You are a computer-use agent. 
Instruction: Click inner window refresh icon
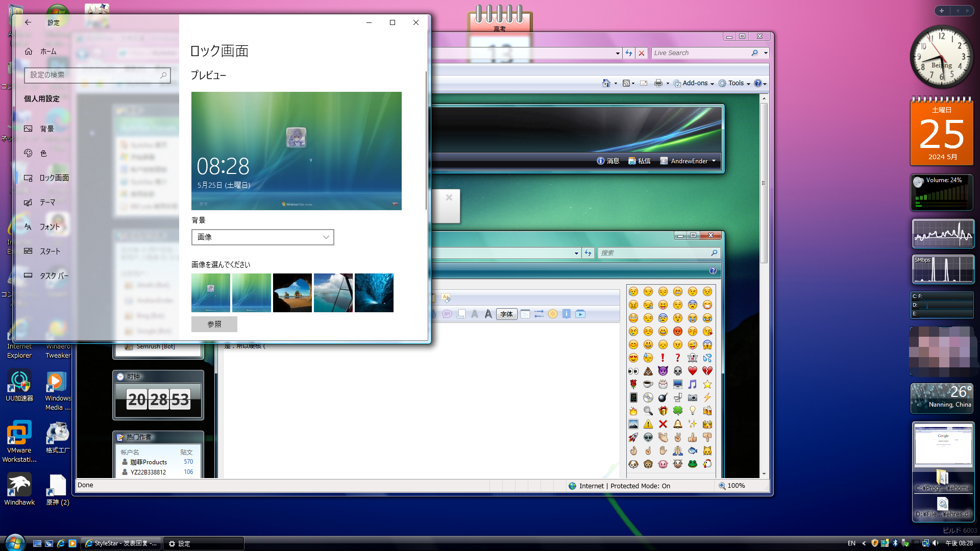click(588, 253)
